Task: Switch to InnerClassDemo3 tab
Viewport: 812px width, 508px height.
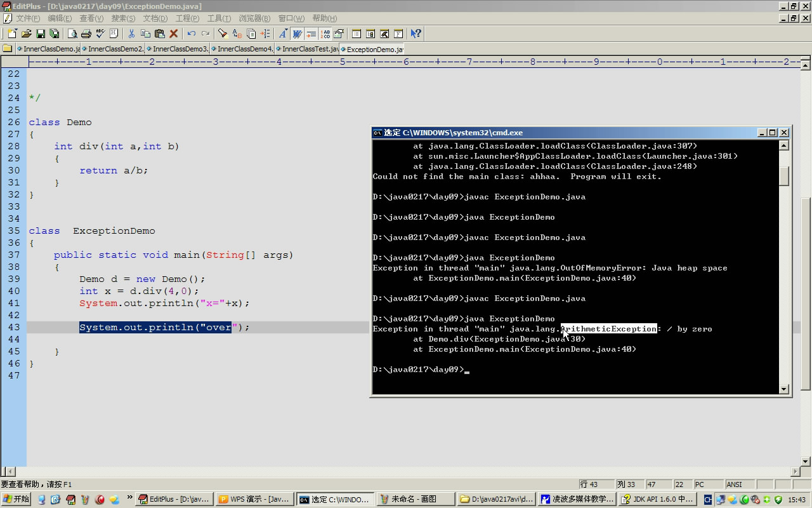Action: (x=178, y=49)
